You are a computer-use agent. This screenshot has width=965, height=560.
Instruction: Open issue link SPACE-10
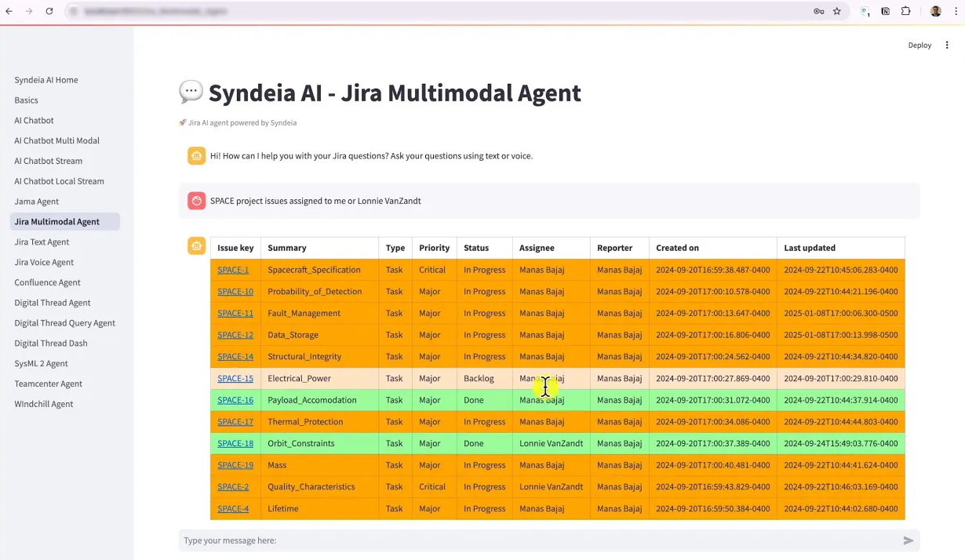click(235, 292)
